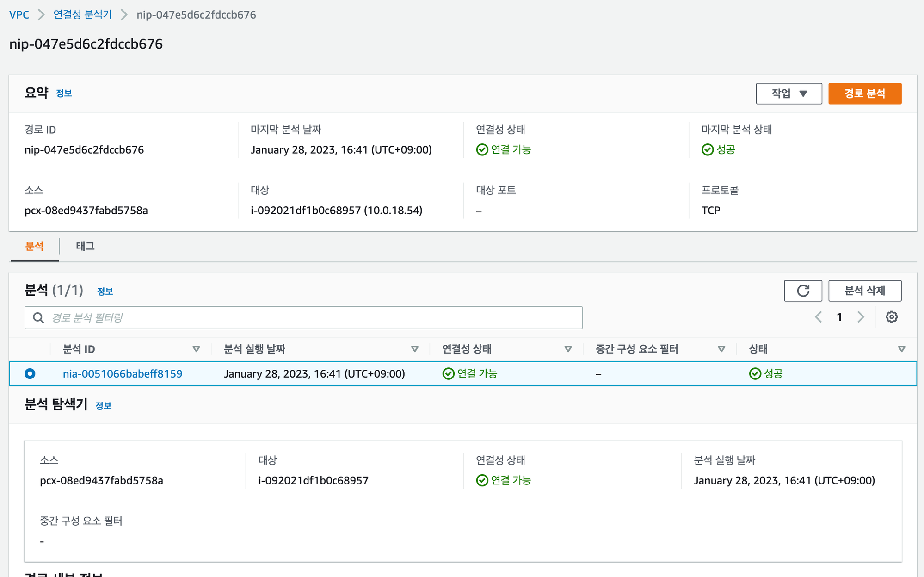924x577 pixels.
Task: Click VPC breadcrumb link
Action: 19,14
